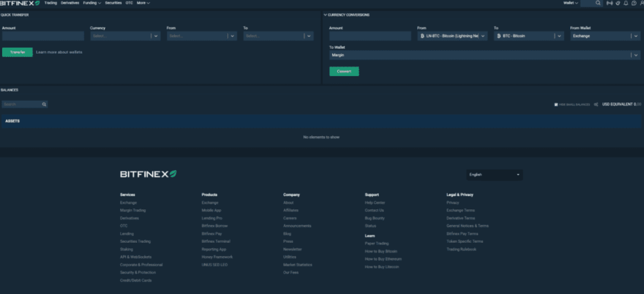The image size is (644, 294).
Task: Open the More dropdown menu
Action: click(x=143, y=3)
